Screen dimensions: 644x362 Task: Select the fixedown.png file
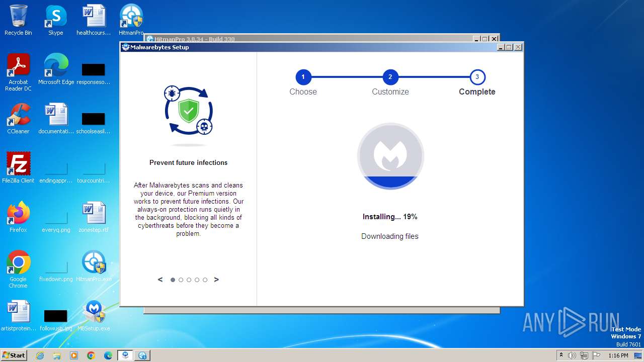coord(56,271)
